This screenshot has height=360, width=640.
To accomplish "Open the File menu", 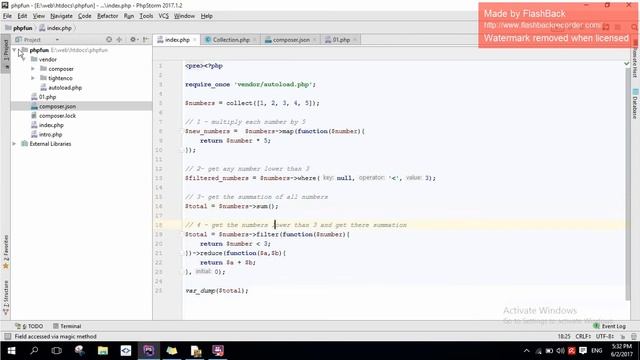I will click(7, 16).
